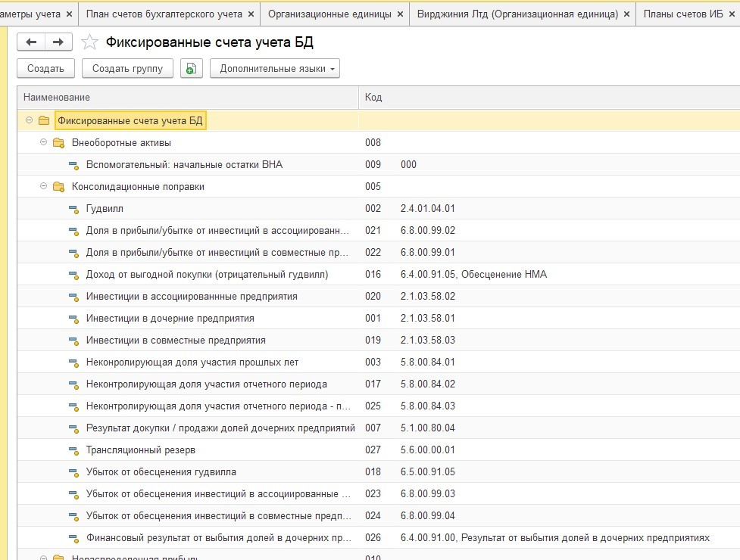The image size is (740, 560).
Task: Click the item icon beside Трансляционный резерв
Action: pyautogui.click(x=73, y=450)
